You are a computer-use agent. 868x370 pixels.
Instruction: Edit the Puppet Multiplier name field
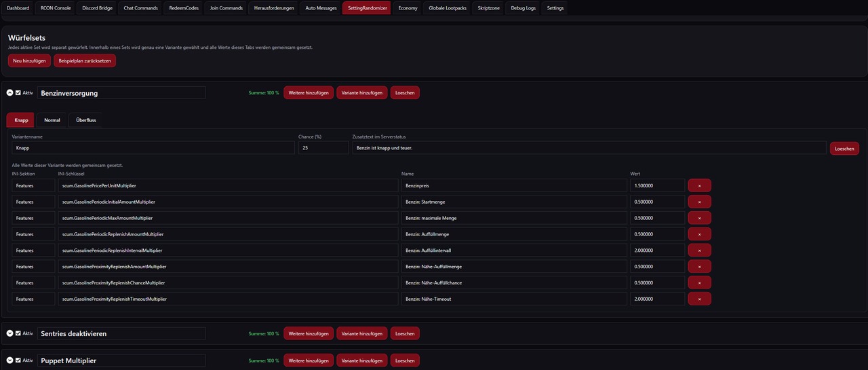pos(121,360)
